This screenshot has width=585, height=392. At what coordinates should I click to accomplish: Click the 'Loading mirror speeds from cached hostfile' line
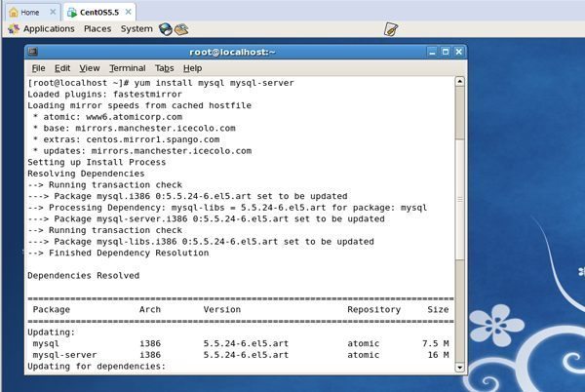(139, 105)
